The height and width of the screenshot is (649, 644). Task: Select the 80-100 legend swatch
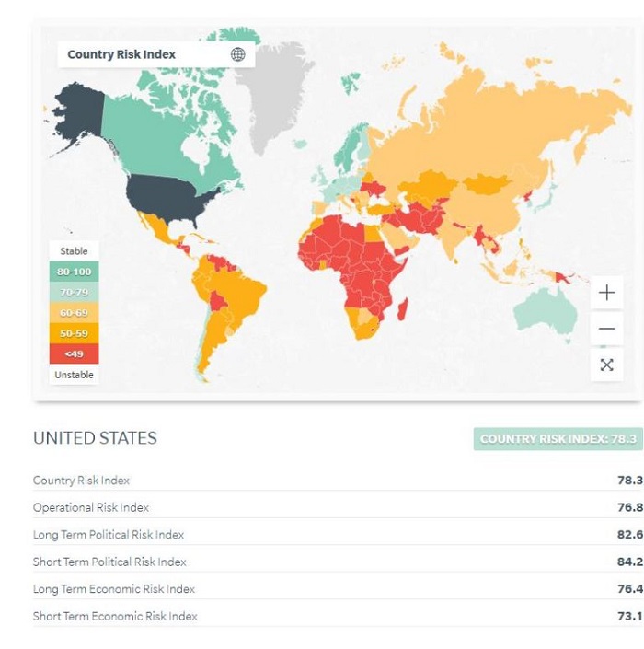[74, 272]
